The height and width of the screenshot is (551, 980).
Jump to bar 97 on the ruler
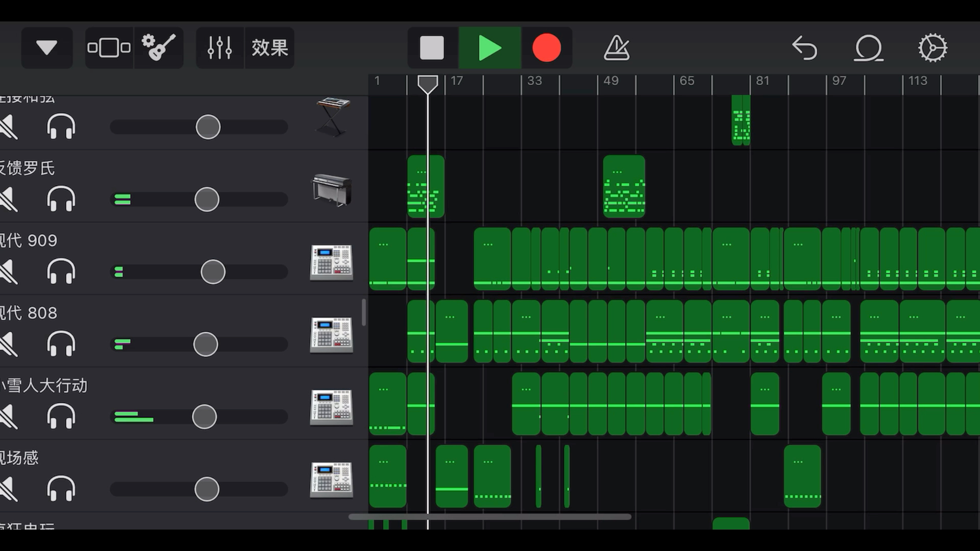(x=839, y=81)
